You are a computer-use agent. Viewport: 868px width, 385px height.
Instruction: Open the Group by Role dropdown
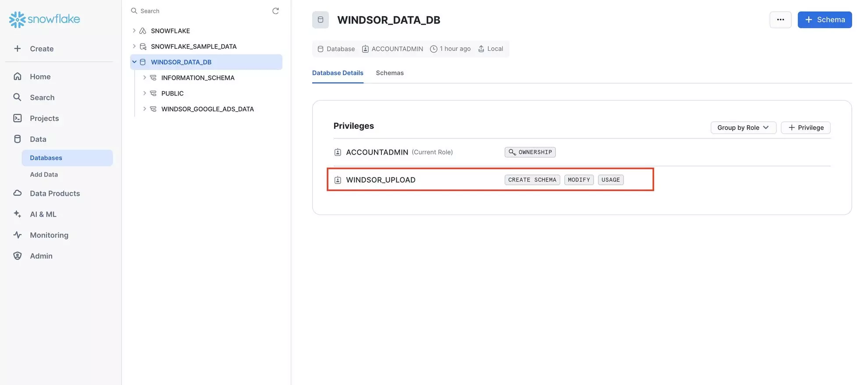click(x=743, y=127)
